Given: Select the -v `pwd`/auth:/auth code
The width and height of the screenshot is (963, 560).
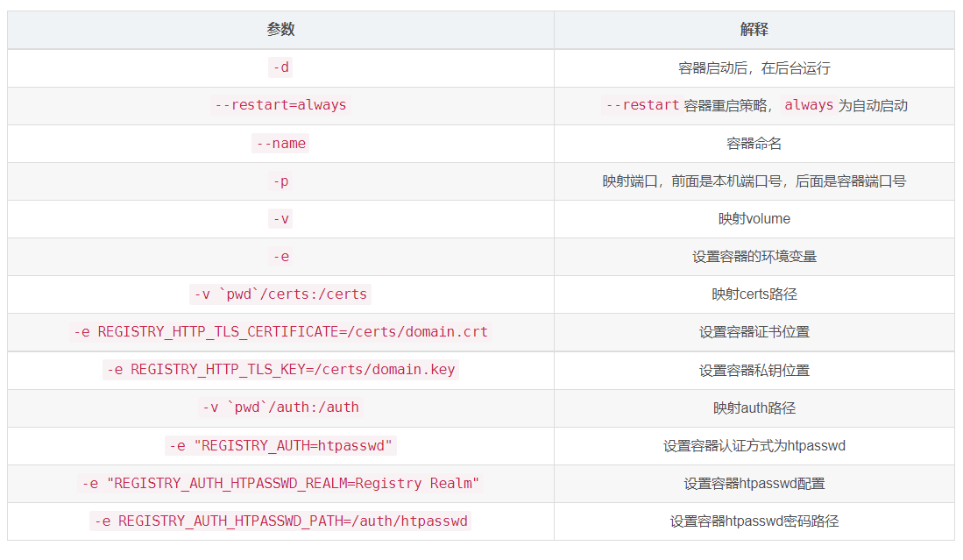Looking at the screenshot, I should 280,408.
